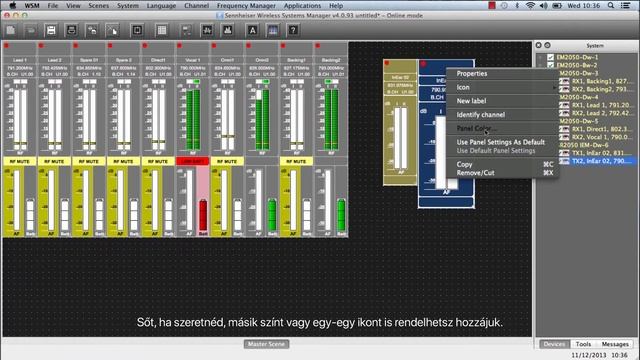The width and height of the screenshot is (640, 360).
Task: Click the grayed-out open folder toolbar icon
Action: pyautogui.click(x=31, y=30)
